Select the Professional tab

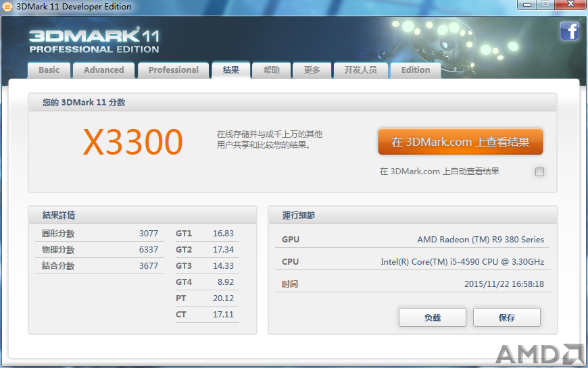(x=173, y=70)
